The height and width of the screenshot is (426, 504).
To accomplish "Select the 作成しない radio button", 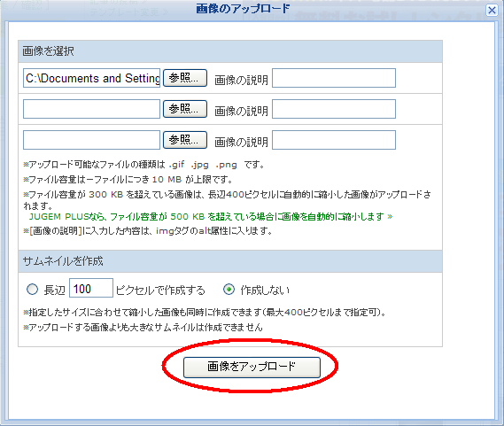I will (229, 289).
